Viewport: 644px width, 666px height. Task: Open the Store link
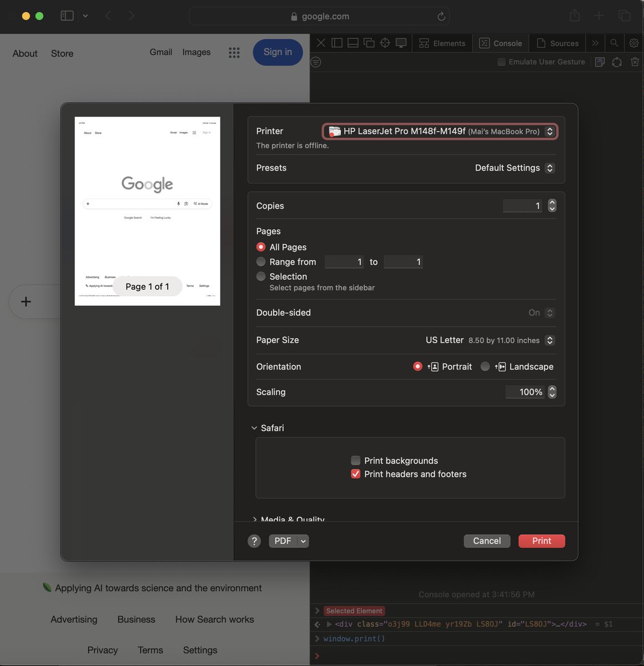coord(62,53)
